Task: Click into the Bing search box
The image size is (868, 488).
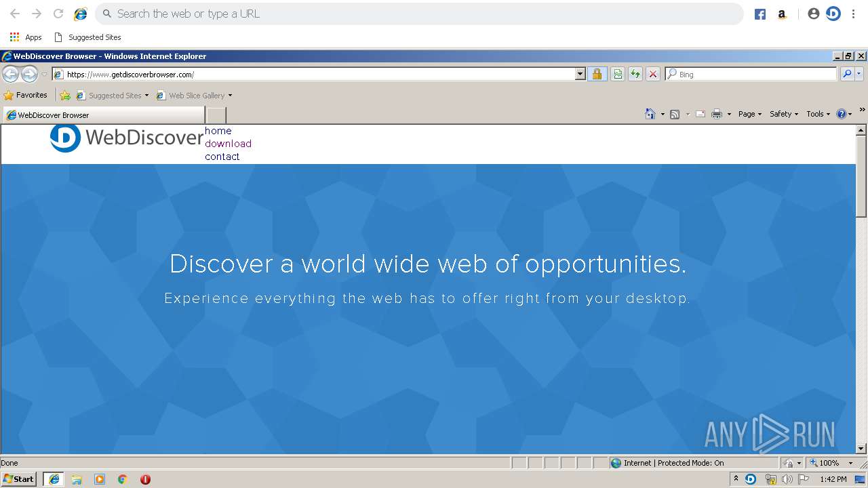Action: point(751,74)
